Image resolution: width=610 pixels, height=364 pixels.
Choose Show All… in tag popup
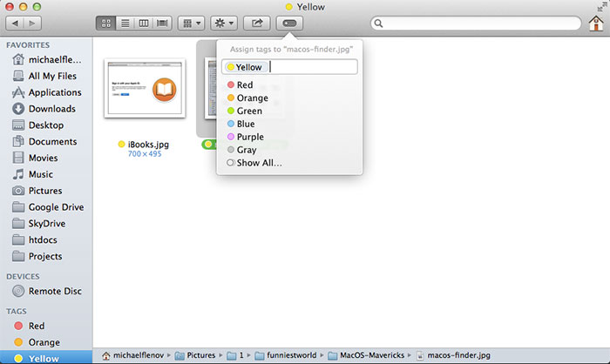(259, 163)
